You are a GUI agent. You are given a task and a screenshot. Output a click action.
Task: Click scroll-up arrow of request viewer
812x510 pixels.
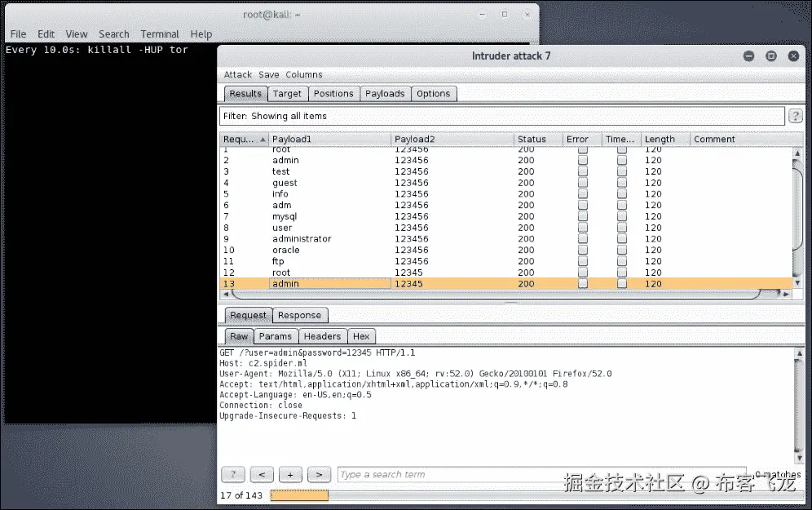click(799, 353)
